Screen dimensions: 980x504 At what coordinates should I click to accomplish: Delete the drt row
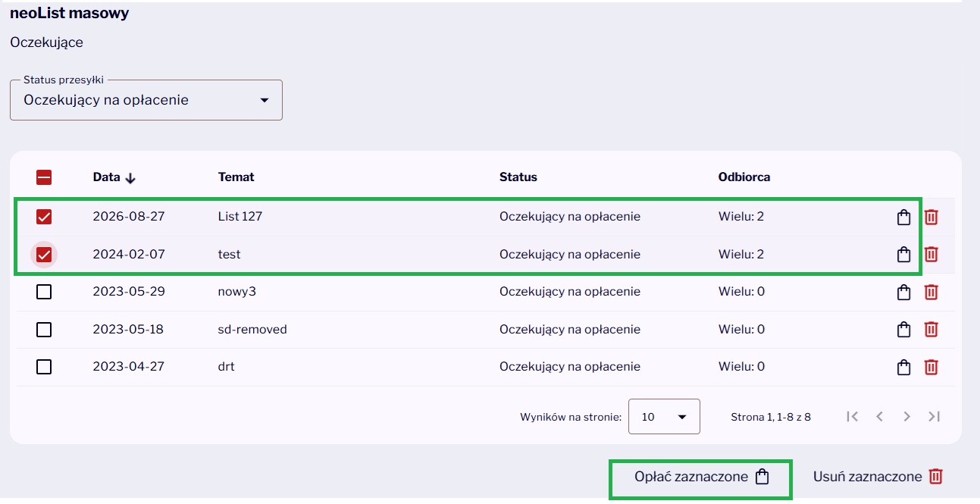click(931, 367)
